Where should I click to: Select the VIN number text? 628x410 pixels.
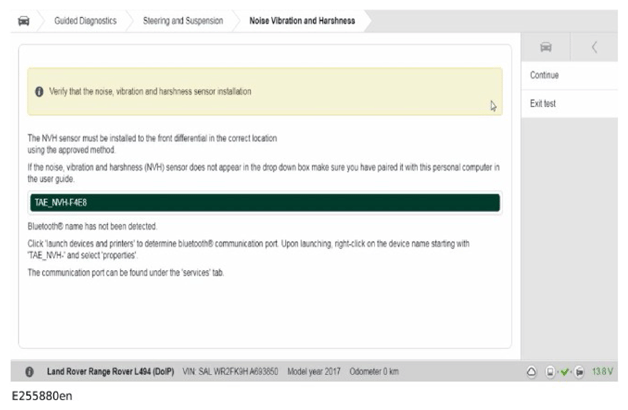coord(230,372)
